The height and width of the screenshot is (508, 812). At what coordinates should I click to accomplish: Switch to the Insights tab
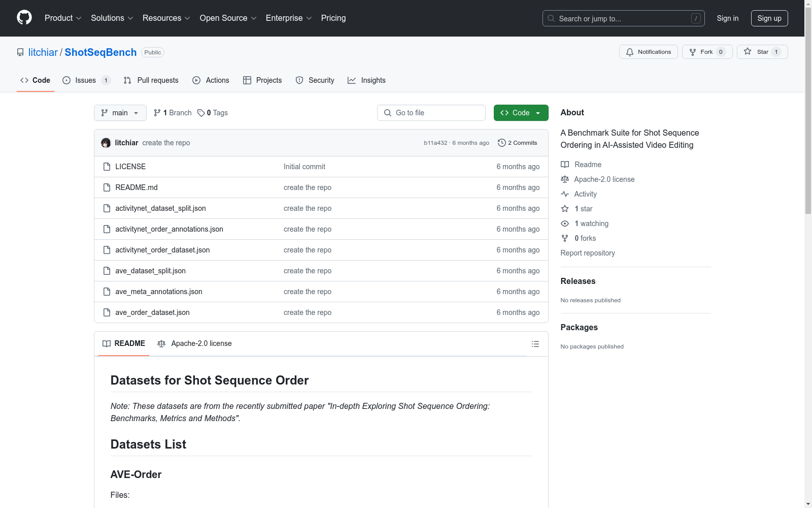pyautogui.click(x=366, y=80)
